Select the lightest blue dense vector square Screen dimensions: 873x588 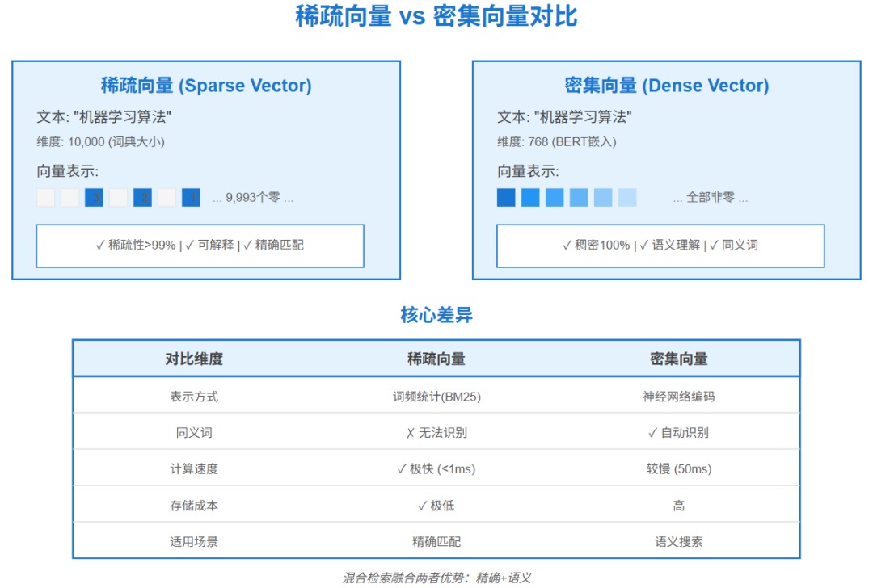[627, 198]
